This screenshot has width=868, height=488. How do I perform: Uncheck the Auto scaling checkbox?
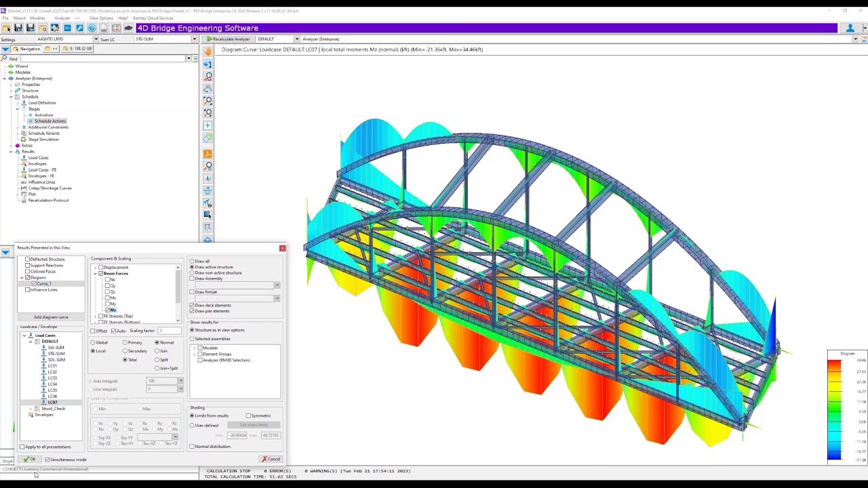click(x=113, y=331)
